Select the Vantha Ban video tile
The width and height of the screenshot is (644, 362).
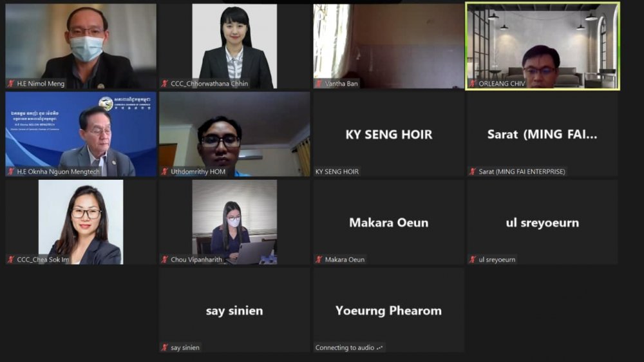pos(388,46)
